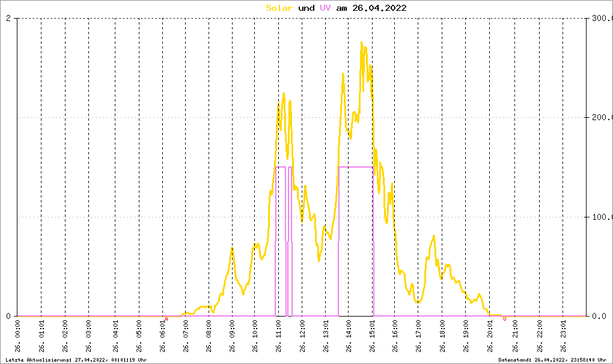This screenshot has width=613, height=364.
Task: Click the time axis label '26. 21:00'
Action: tap(515, 336)
